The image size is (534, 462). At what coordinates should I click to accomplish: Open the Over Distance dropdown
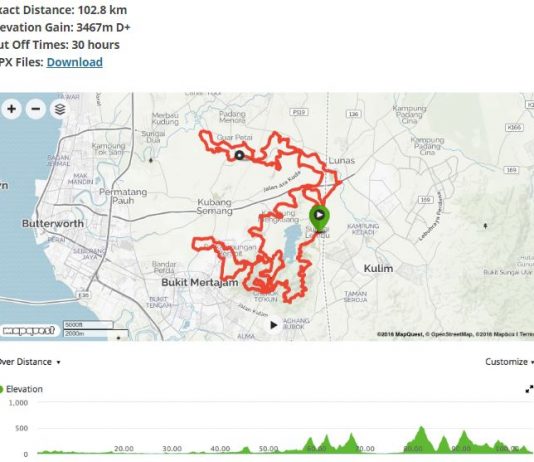point(30,362)
